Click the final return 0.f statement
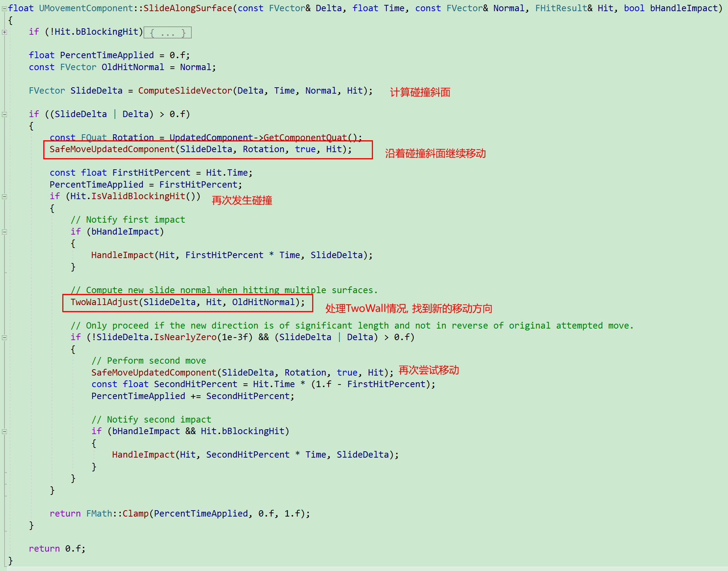The height and width of the screenshot is (571, 728). [57, 549]
